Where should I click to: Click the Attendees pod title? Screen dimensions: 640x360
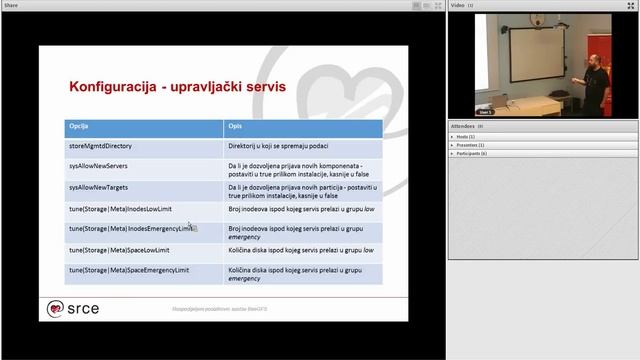[x=462, y=127]
